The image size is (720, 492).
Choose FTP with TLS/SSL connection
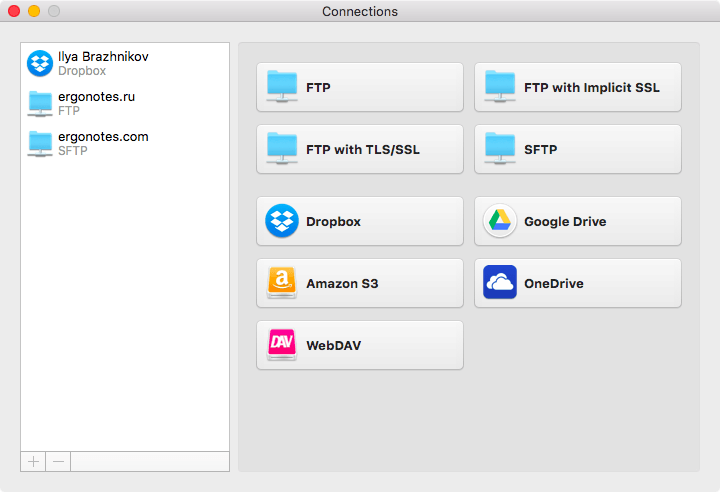(360, 149)
